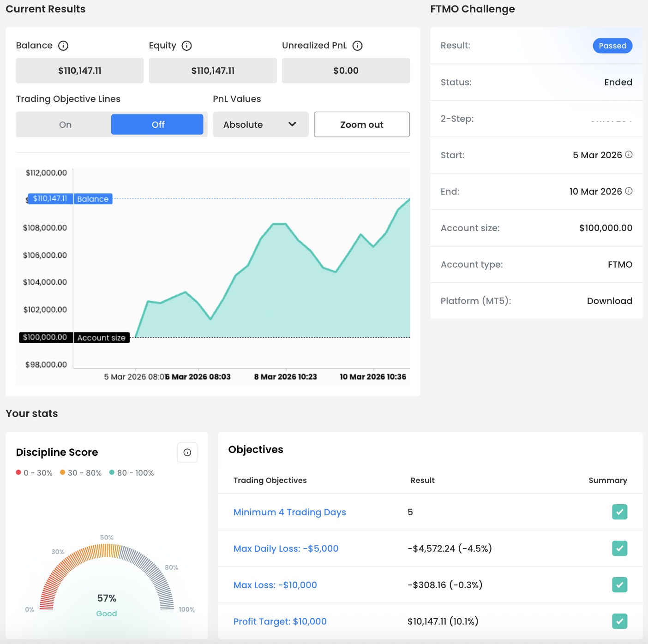
Task: Open the Discipline Score info button
Action: pyautogui.click(x=187, y=453)
